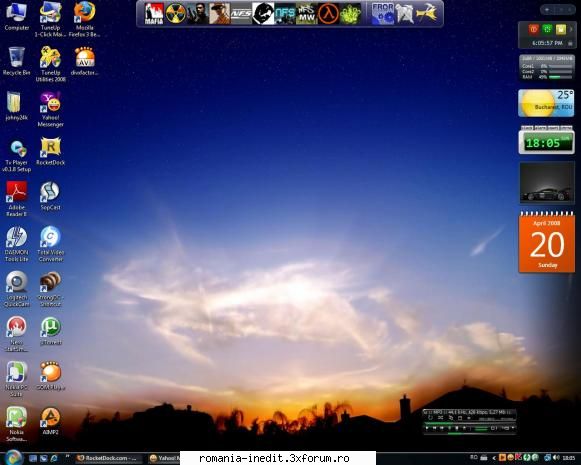Click the CPU and RAM meter gadget
The height and width of the screenshot is (465, 581).
[547, 67]
